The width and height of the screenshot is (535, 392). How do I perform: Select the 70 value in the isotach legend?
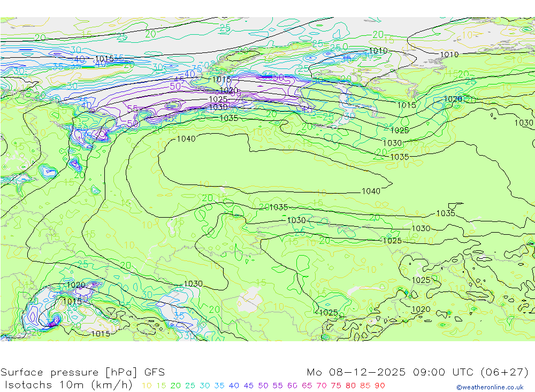coord(322,386)
